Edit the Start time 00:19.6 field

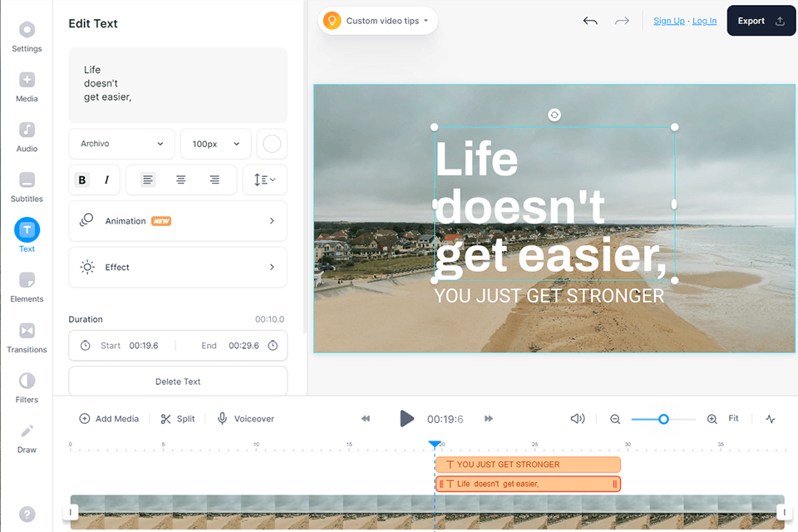click(x=144, y=346)
